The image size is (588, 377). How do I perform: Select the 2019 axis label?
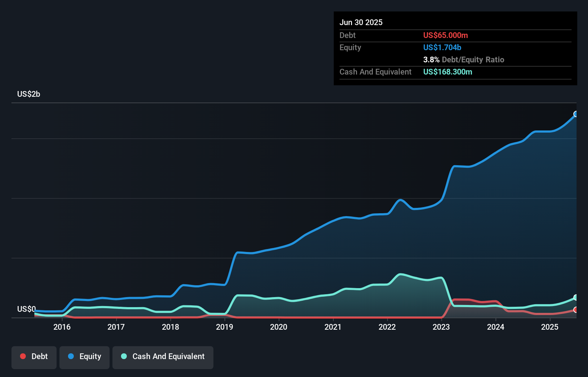[x=225, y=327]
